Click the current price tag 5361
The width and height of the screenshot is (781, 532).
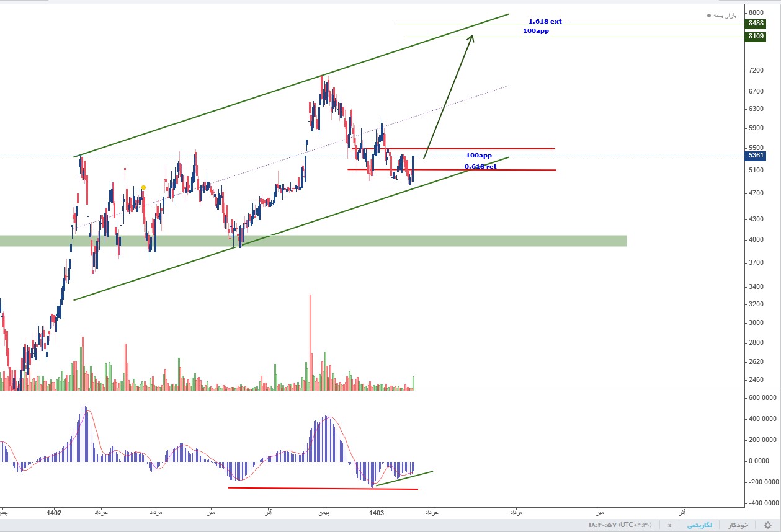(x=756, y=156)
